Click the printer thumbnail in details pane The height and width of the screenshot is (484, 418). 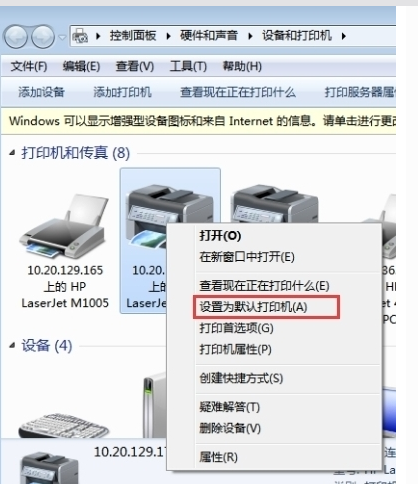[49, 468]
